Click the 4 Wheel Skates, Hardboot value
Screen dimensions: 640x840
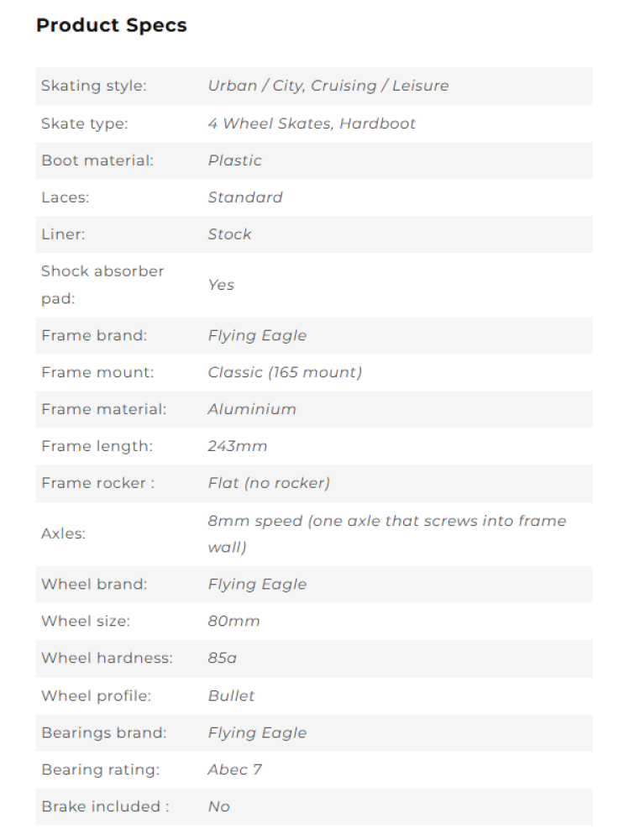tap(312, 123)
